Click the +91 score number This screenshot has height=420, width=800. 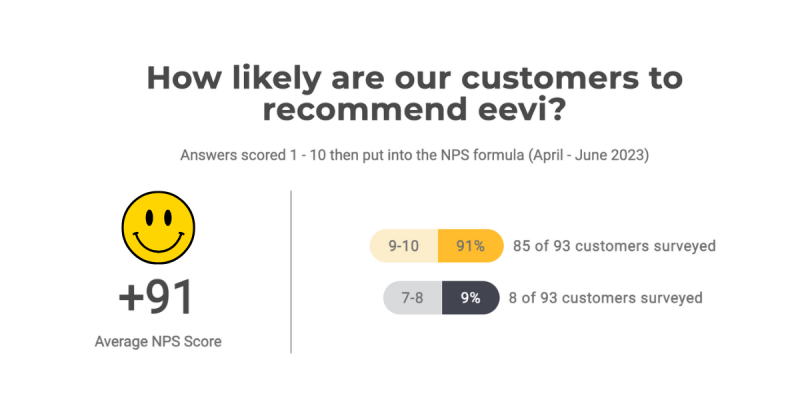pos(156,297)
